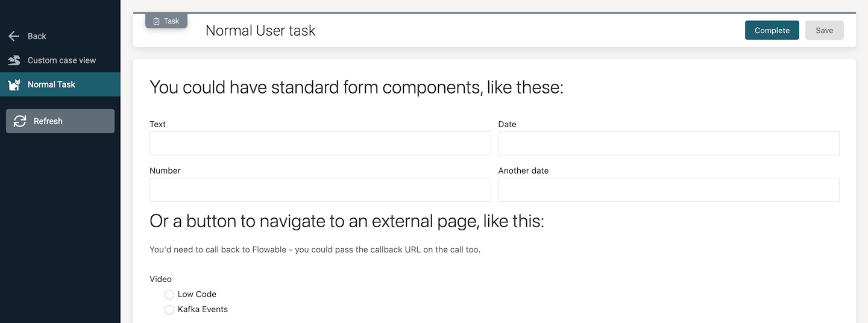
Task: Hit the Refresh button in sidebar
Action: click(60, 121)
